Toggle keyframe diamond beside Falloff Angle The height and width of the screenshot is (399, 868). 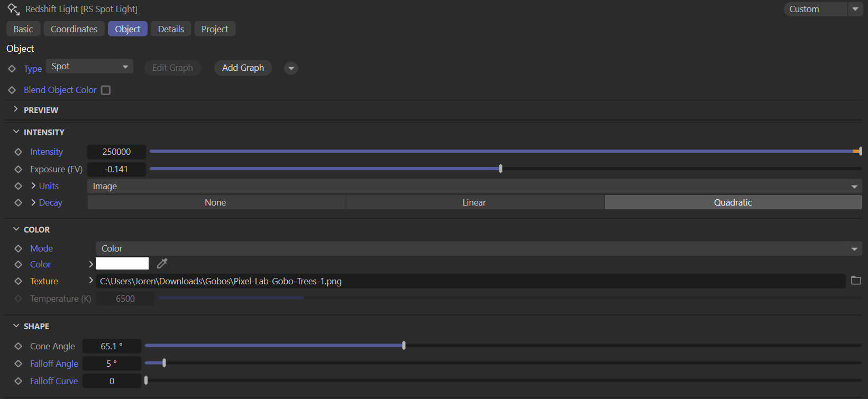pos(18,364)
